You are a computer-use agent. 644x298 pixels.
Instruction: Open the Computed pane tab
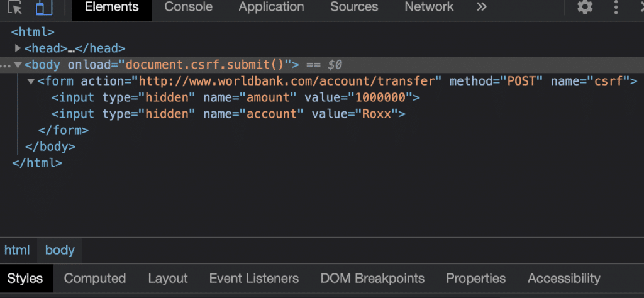tap(95, 279)
